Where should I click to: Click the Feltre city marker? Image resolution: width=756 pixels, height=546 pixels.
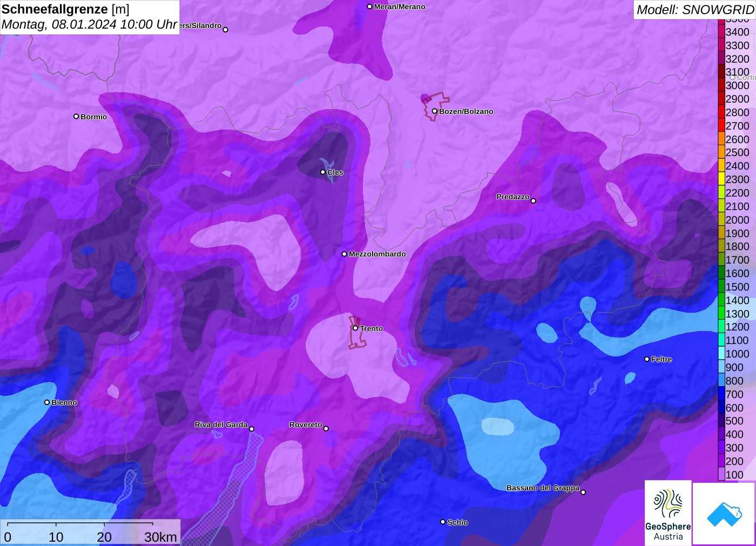point(647,359)
